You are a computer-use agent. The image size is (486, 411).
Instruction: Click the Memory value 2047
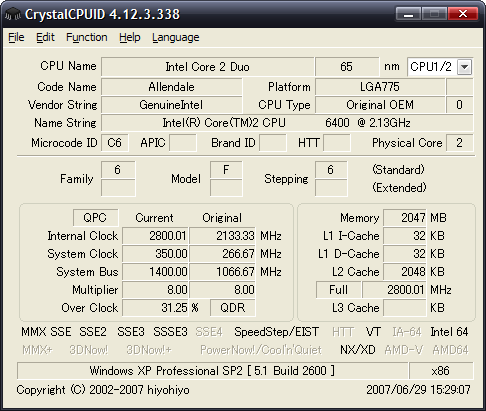[405, 218]
